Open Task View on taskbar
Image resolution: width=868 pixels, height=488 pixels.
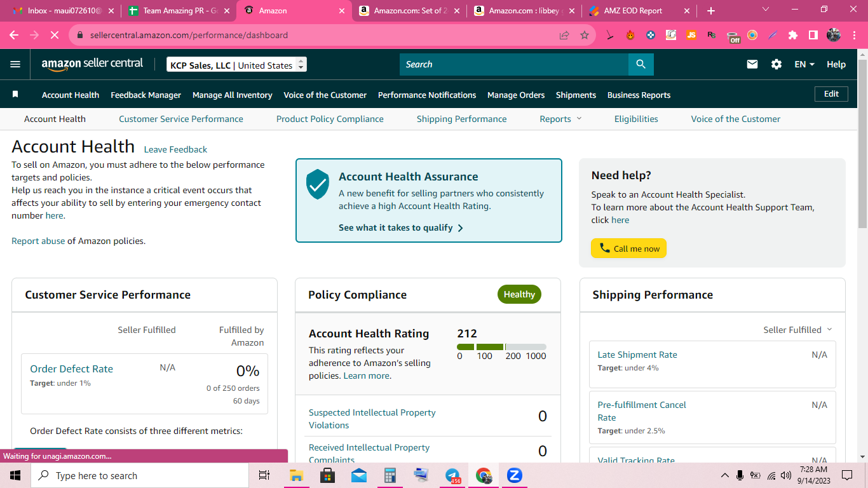click(x=264, y=475)
